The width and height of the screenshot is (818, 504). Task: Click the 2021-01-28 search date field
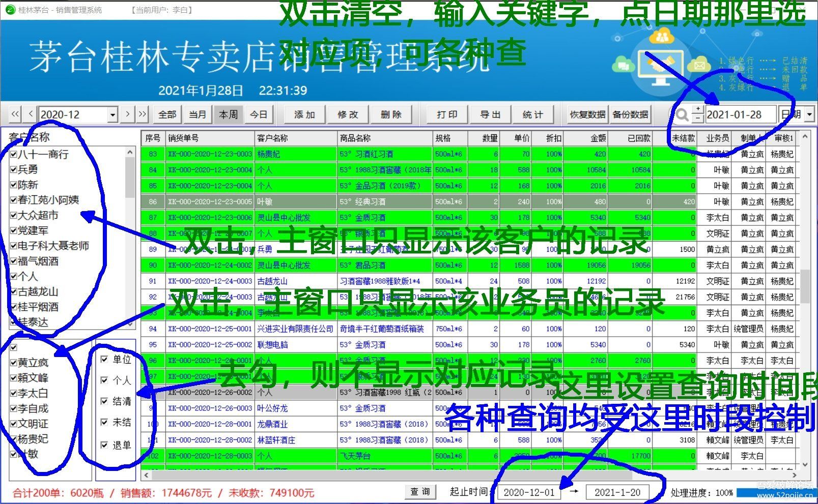(x=741, y=114)
